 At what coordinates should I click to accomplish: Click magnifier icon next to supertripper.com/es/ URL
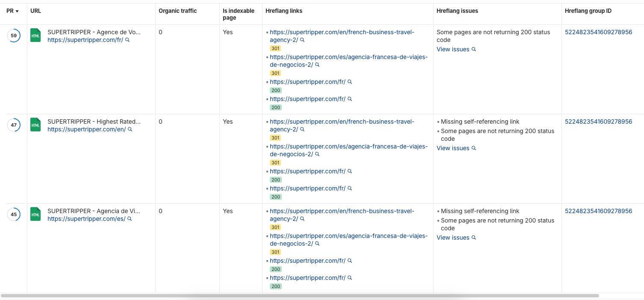coord(130,219)
